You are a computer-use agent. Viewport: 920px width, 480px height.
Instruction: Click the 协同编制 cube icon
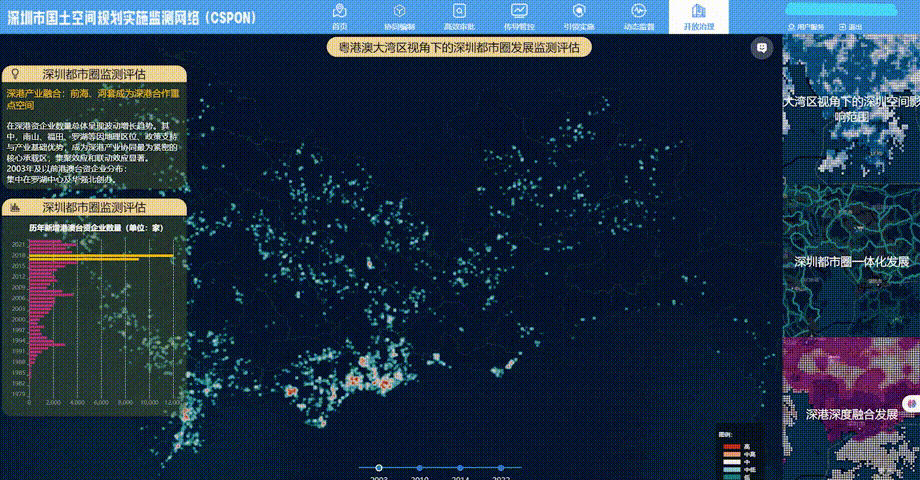(x=399, y=14)
